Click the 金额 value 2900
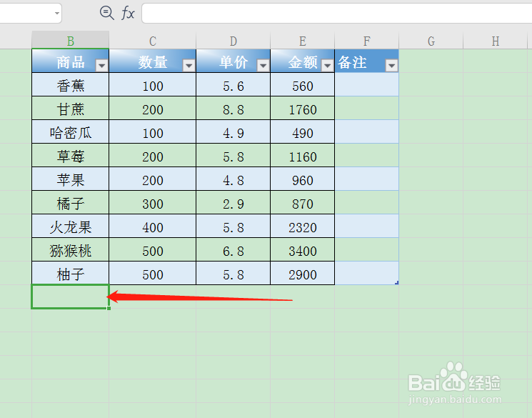 302,273
